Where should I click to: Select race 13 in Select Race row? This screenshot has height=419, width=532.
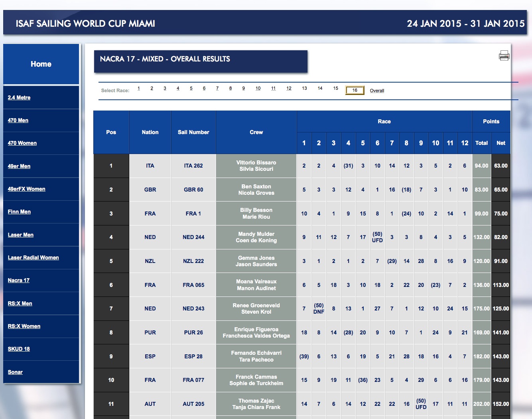(304, 88)
